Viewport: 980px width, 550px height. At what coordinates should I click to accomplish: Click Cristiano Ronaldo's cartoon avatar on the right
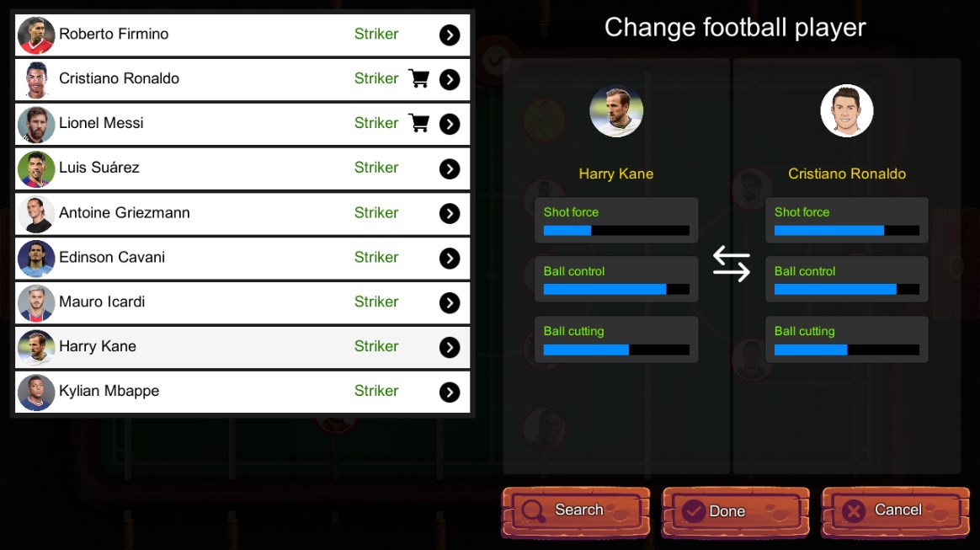pyautogui.click(x=847, y=110)
